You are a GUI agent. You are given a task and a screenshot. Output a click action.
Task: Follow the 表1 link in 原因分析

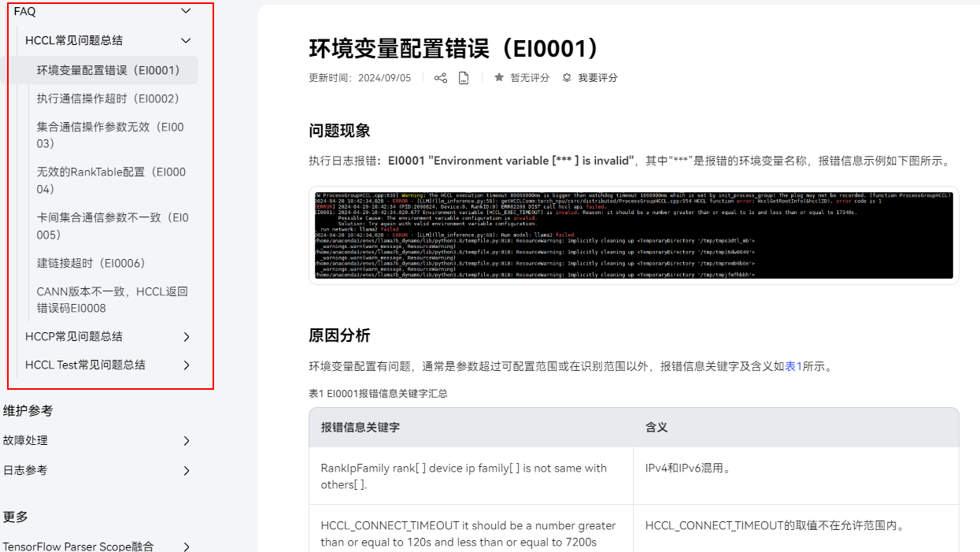(793, 366)
